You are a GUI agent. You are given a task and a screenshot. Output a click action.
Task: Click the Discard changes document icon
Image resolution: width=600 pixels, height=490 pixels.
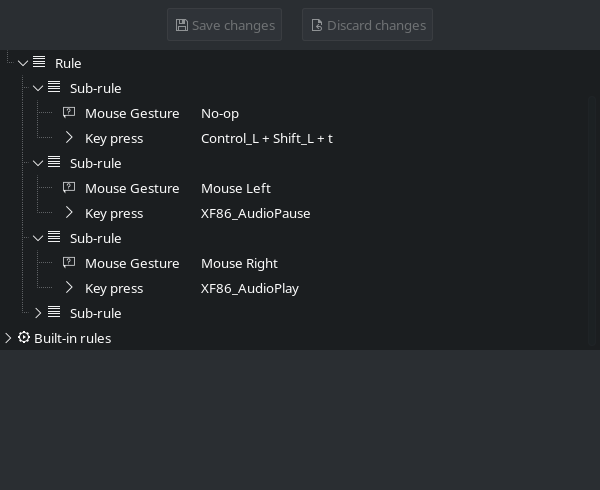[x=317, y=25]
